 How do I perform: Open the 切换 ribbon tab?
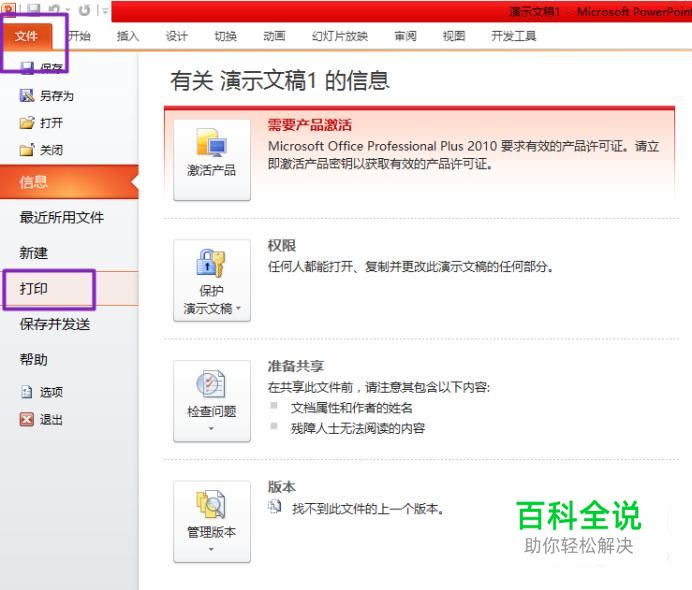coord(226,36)
